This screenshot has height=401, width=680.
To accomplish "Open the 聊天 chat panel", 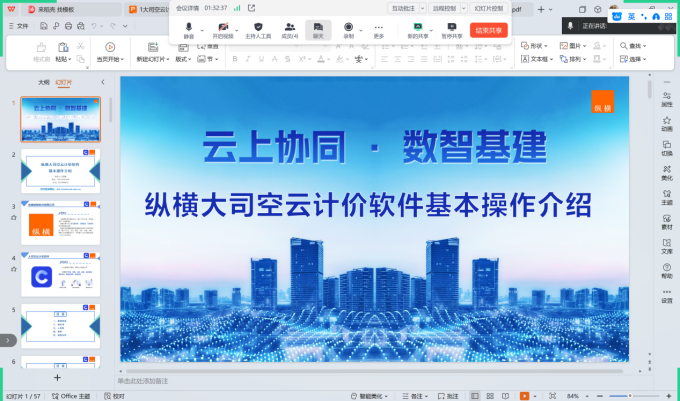I will pyautogui.click(x=318, y=28).
